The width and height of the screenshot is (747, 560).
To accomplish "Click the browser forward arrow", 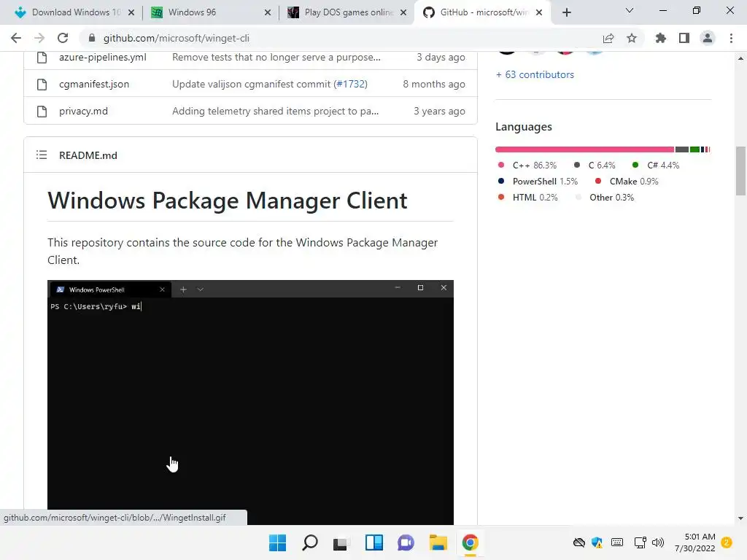I will 39,38.
